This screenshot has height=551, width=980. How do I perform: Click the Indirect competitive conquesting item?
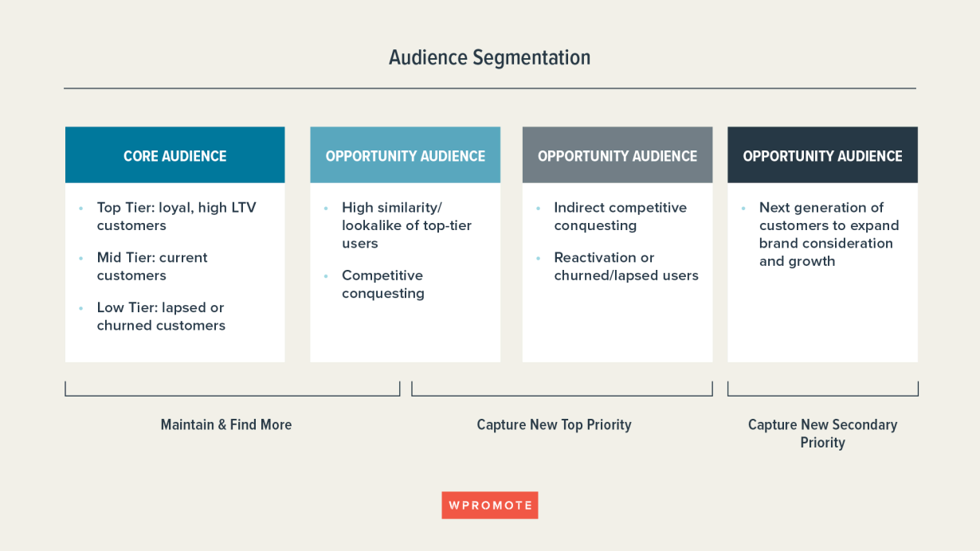tap(620, 217)
